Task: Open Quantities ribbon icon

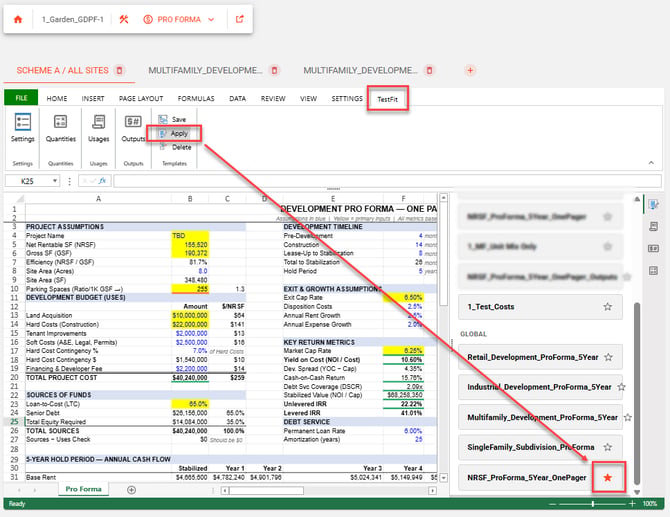Action: coord(61,128)
